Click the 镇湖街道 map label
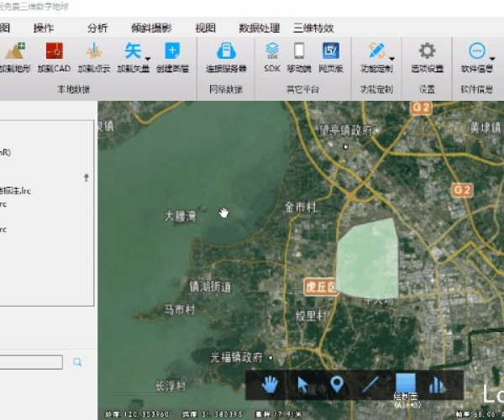The width and height of the screenshot is (504, 420). 210,286
